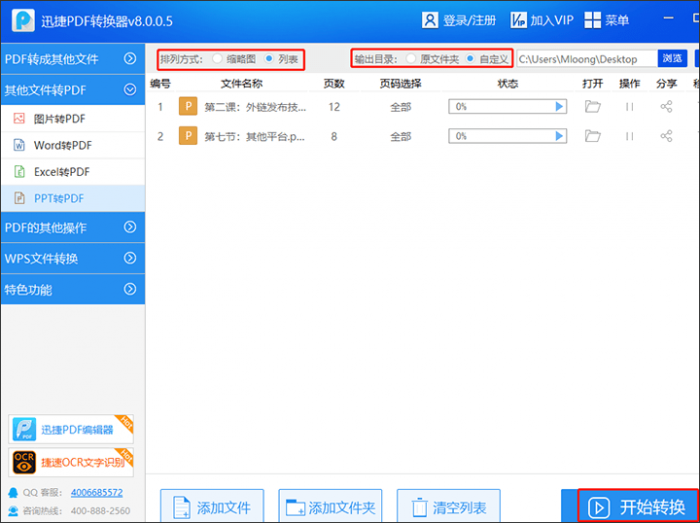The width and height of the screenshot is (700, 523).
Task: Click the 图片转PDF icon in sidebar
Action: point(19,119)
